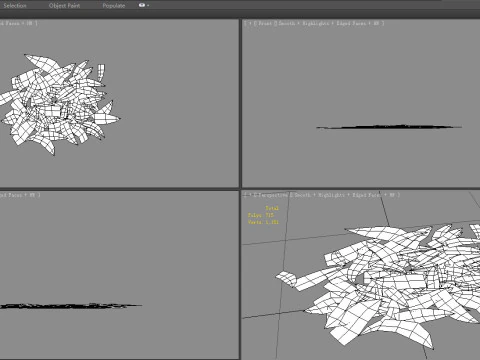Expand the ribbon options dropdown arrow
This screenshot has width=480, height=360.
(x=148, y=6)
